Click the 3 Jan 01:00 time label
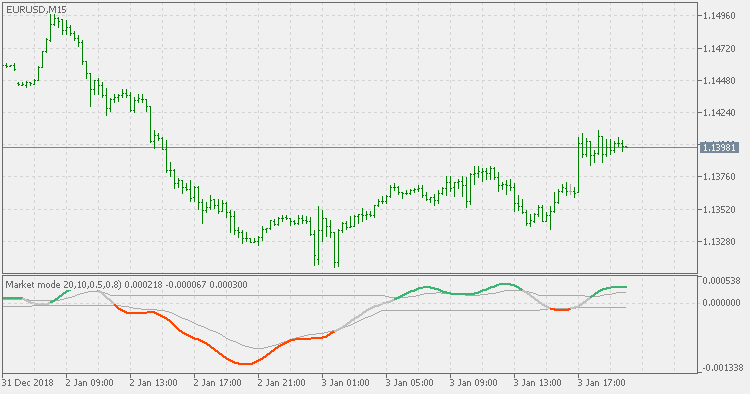Image resolution: width=750 pixels, height=394 pixels. pos(345,383)
